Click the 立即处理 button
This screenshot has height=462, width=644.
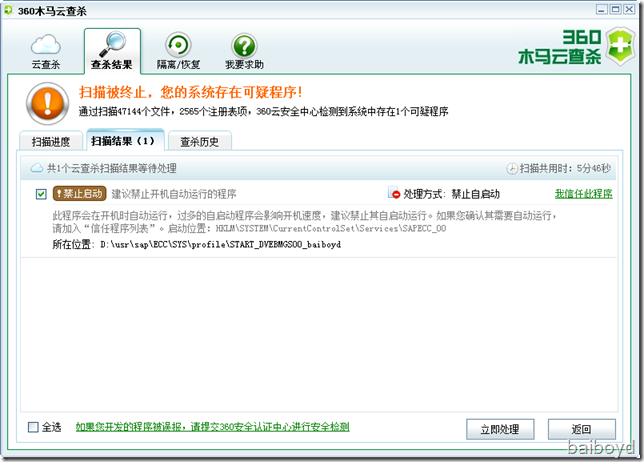click(500, 429)
